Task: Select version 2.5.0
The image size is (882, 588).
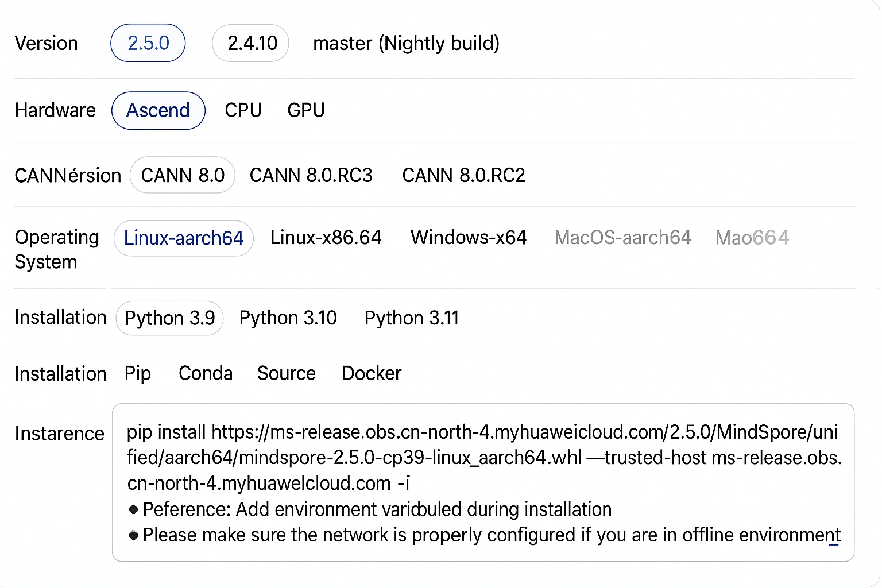Action: (148, 43)
